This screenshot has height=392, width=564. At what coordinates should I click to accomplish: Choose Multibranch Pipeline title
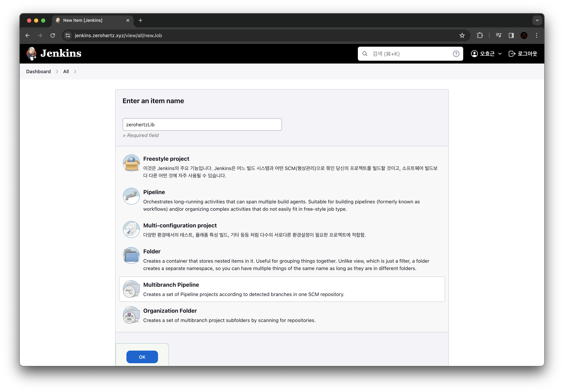[171, 285]
